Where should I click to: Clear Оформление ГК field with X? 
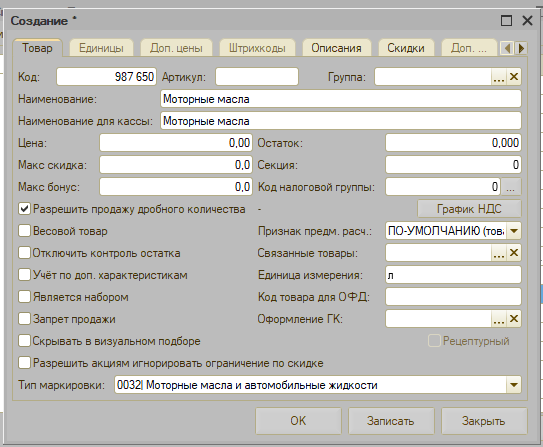pos(514,319)
